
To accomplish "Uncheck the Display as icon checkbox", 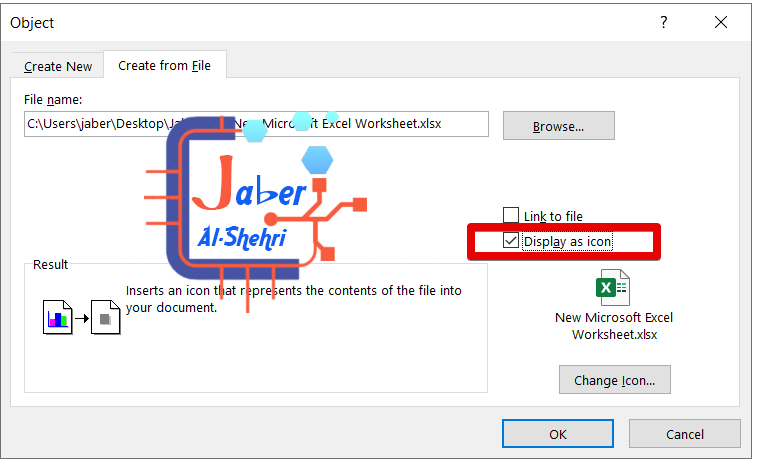I will coord(511,240).
